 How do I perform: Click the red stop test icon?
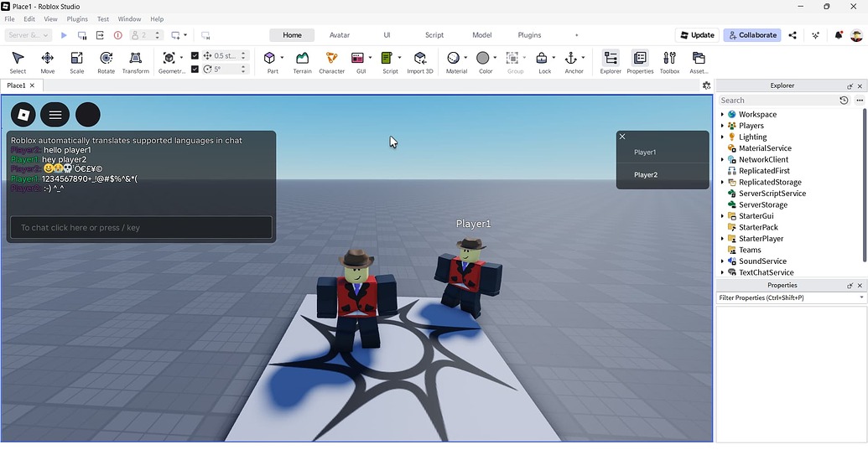pyautogui.click(x=118, y=35)
